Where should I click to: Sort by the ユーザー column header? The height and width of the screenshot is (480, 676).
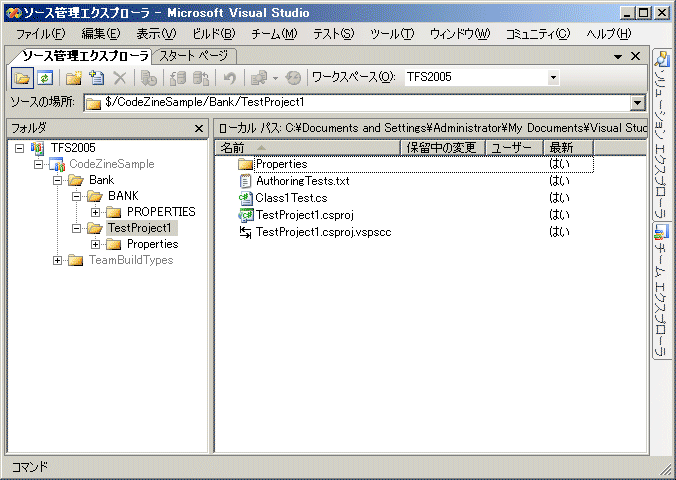pyautogui.click(x=514, y=148)
